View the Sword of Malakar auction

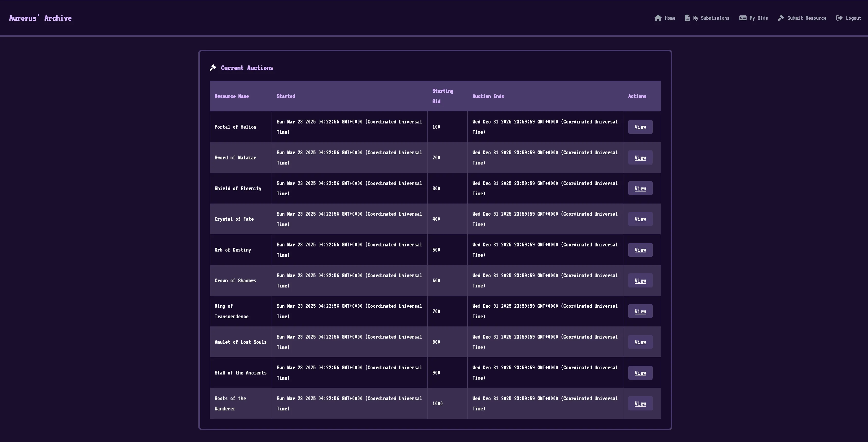click(640, 158)
